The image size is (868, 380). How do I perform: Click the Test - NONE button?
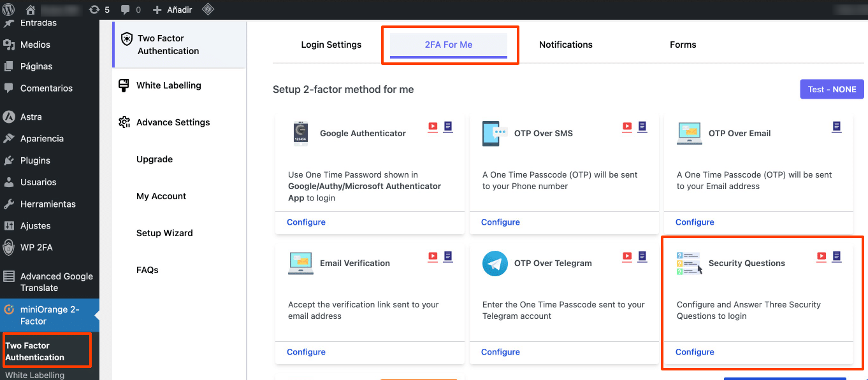tap(832, 89)
